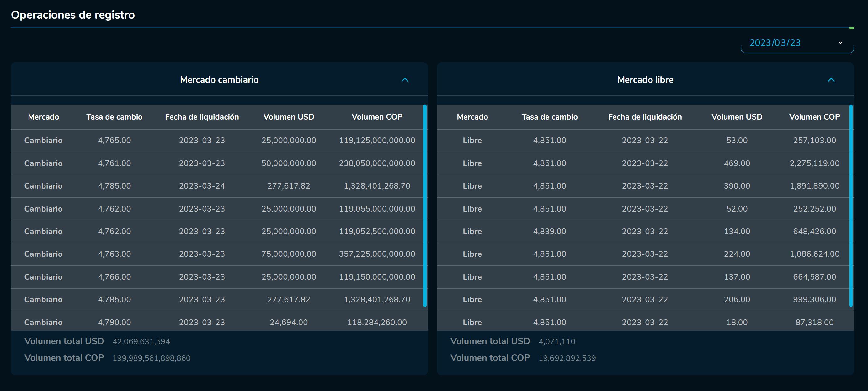Image resolution: width=868 pixels, height=391 pixels.
Task: Select Cambiario row with 50,000,000.00 USD volume
Action: pyautogui.click(x=288, y=163)
